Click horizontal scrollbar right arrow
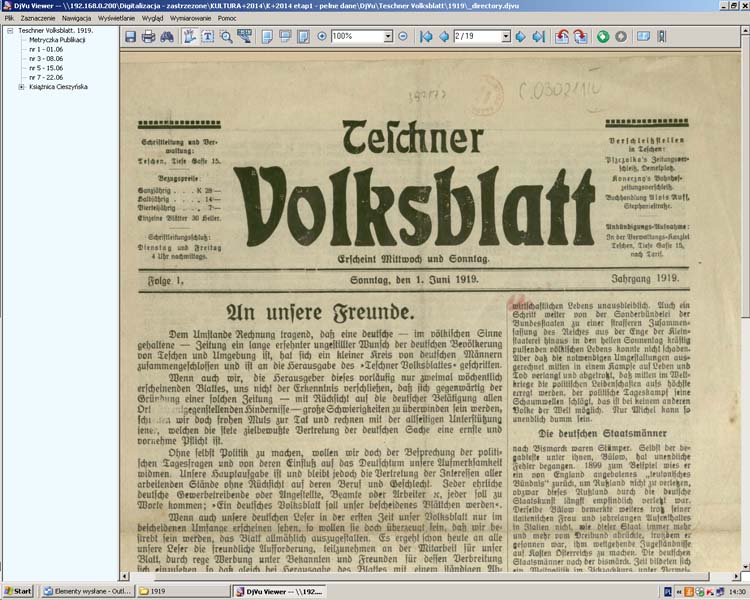Viewport: 750px width, 600px height. click(736, 577)
